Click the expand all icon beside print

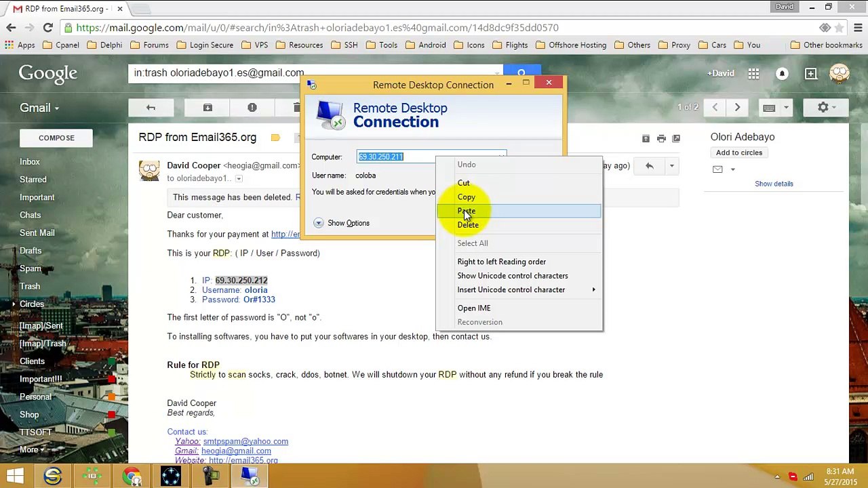pos(646,138)
